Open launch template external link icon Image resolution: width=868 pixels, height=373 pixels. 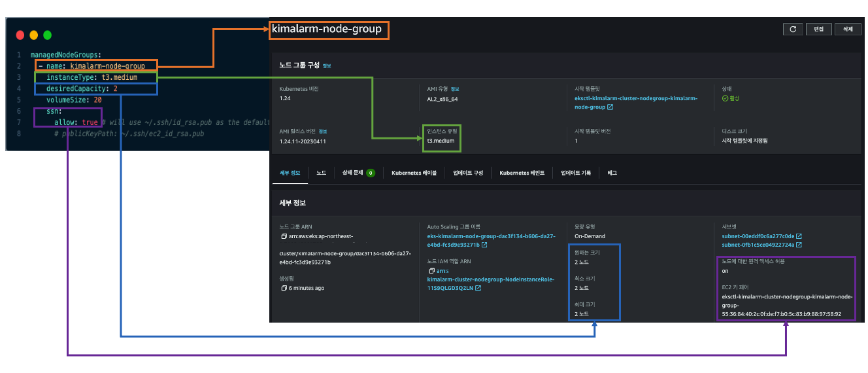[x=610, y=107]
